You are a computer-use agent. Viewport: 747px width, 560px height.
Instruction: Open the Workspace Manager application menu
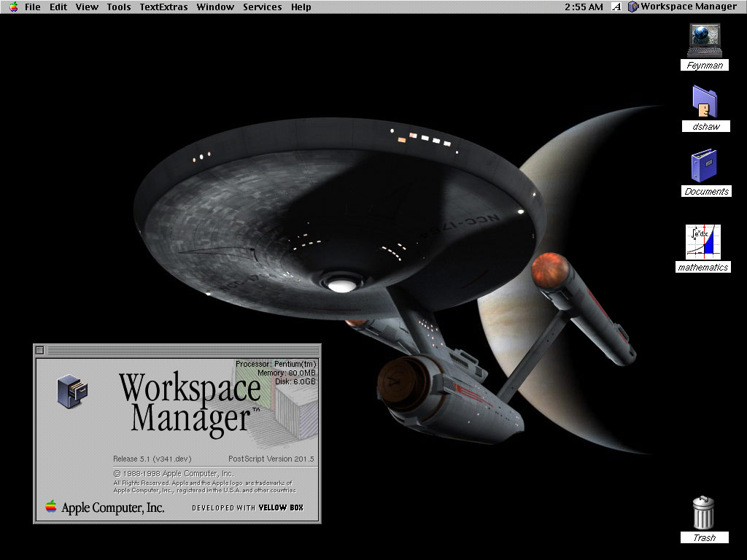pyautogui.click(x=682, y=7)
